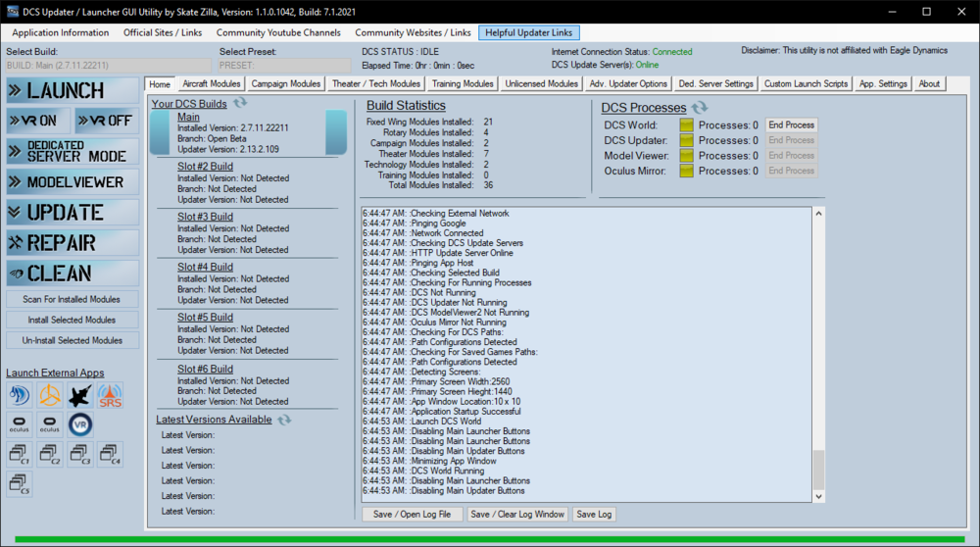Click the green progress bar at bottom

point(489,538)
